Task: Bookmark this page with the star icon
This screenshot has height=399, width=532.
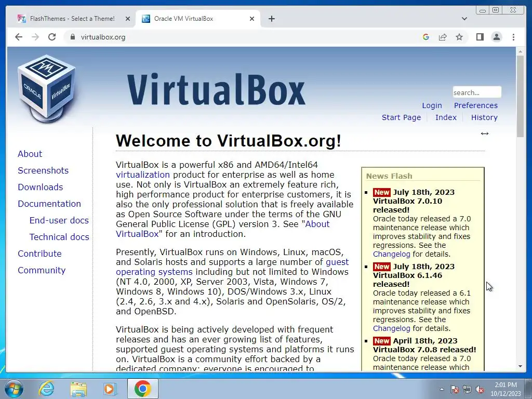Action: [x=459, y=37]
